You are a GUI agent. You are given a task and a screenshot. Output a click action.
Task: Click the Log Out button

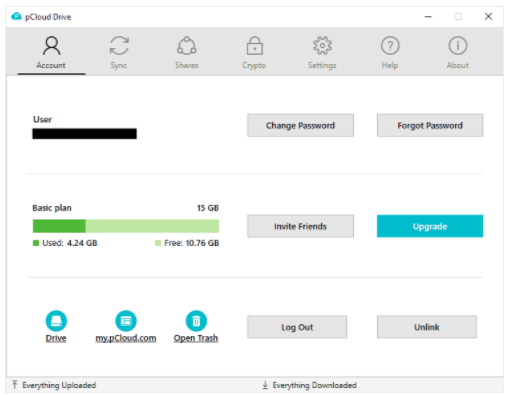tap(297, 327)
